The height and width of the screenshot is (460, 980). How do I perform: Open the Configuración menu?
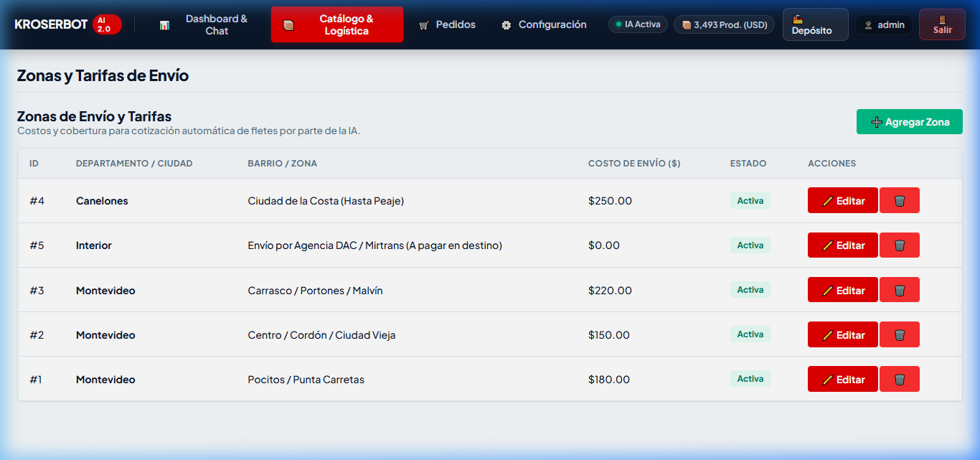544,24
